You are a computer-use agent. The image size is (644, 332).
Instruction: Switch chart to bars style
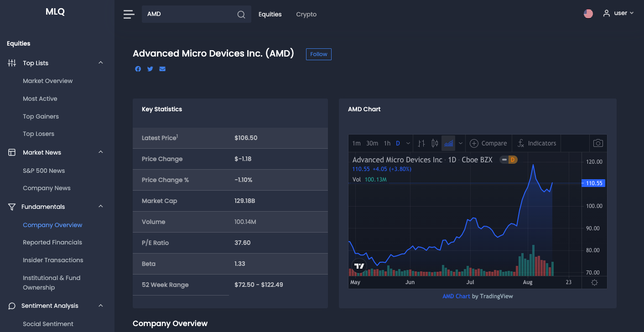coord(421,143)
